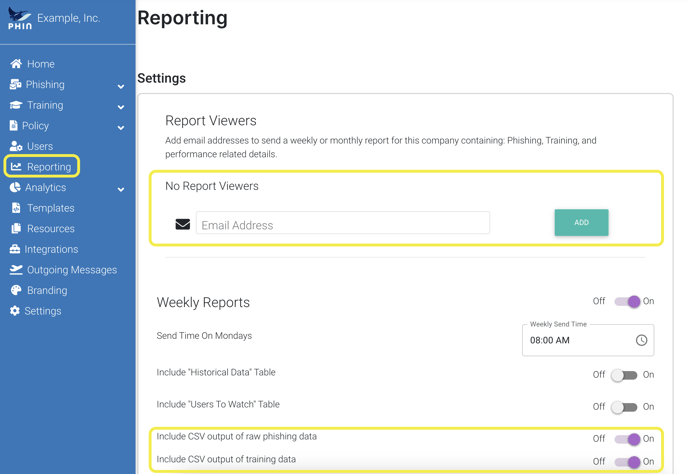Click the Reporting chart icon
This screenshot has width=688, height=474.
click(x=16, y=167)
